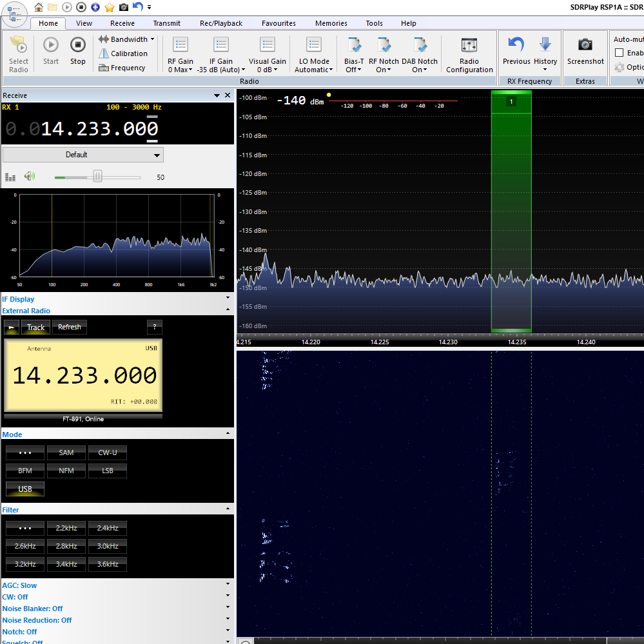This screenshot has height=644, width=644.
Task: Open the round application menu button
Action: tap(15, 14)
